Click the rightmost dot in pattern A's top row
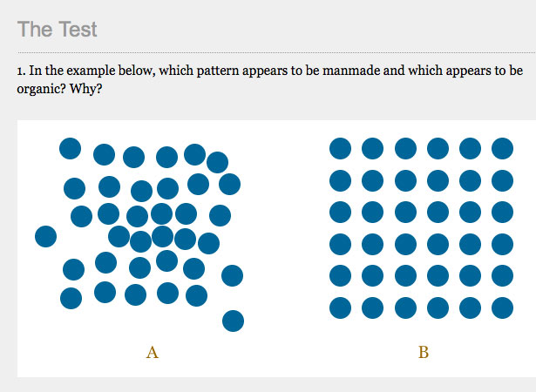 pos(217,162)
